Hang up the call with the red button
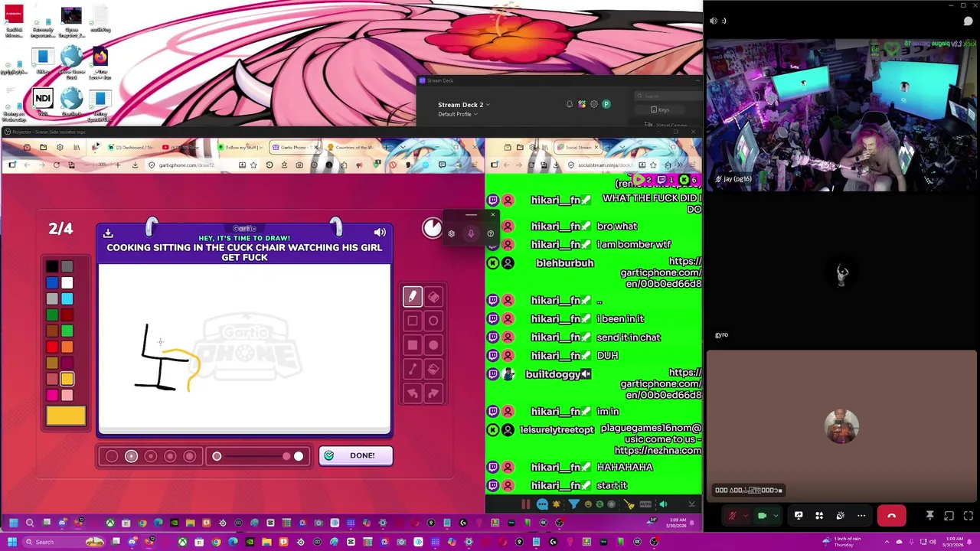The image size is (980, 551). point(891,516)
